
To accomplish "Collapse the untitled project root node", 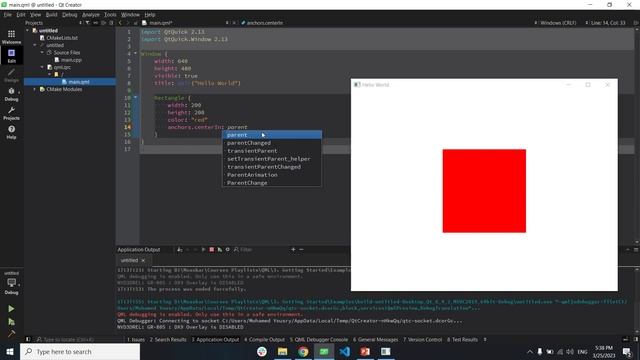I will point(28,31).
